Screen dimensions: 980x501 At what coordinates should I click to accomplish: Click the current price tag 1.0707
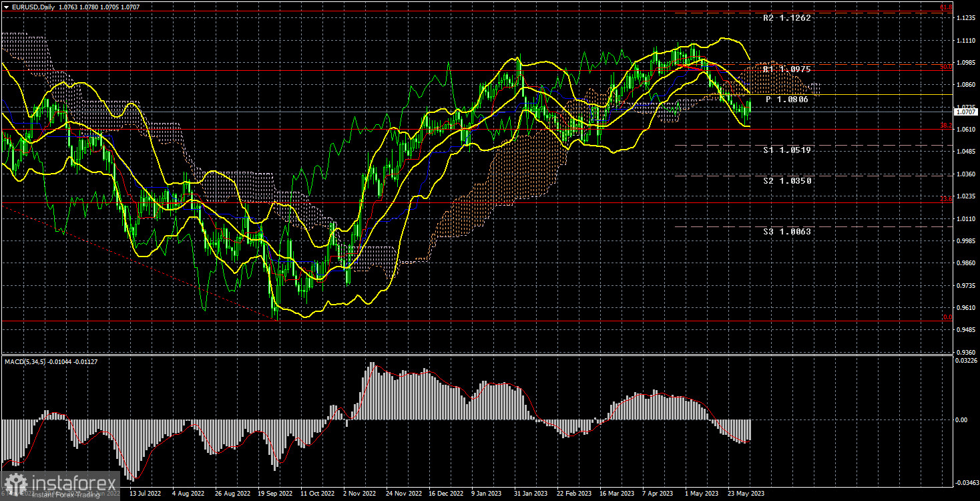point(965,112)
